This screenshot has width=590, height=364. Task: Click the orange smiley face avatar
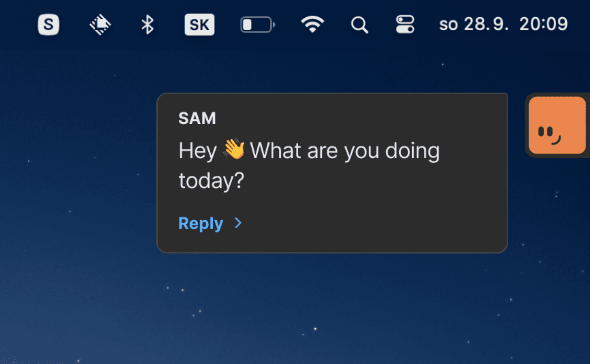pos(557,125)
